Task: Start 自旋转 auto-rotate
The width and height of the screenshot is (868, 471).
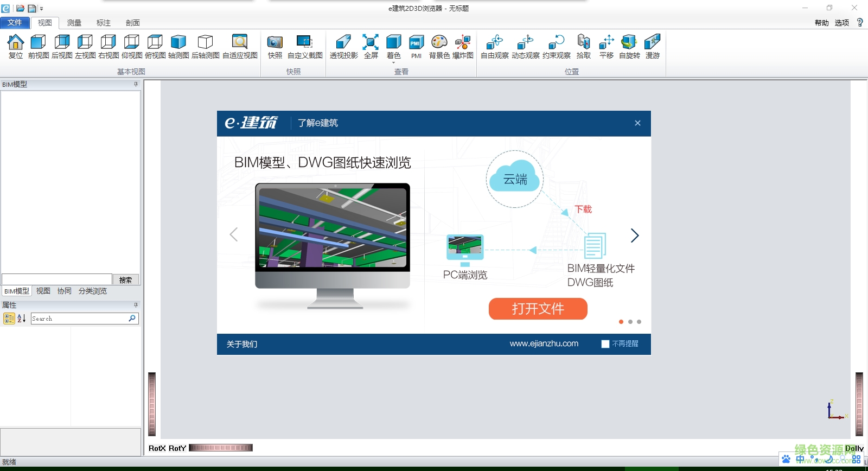Action: click(629, 47)
